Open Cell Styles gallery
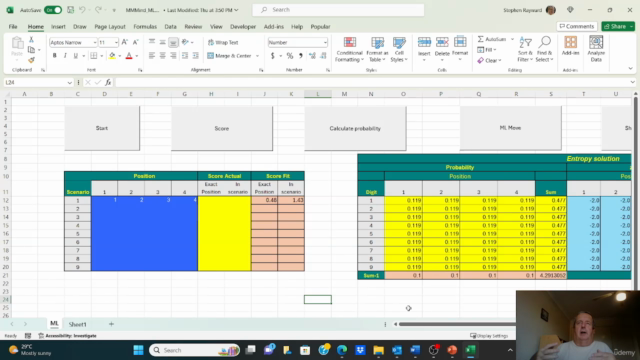 (x=399, y=49)
